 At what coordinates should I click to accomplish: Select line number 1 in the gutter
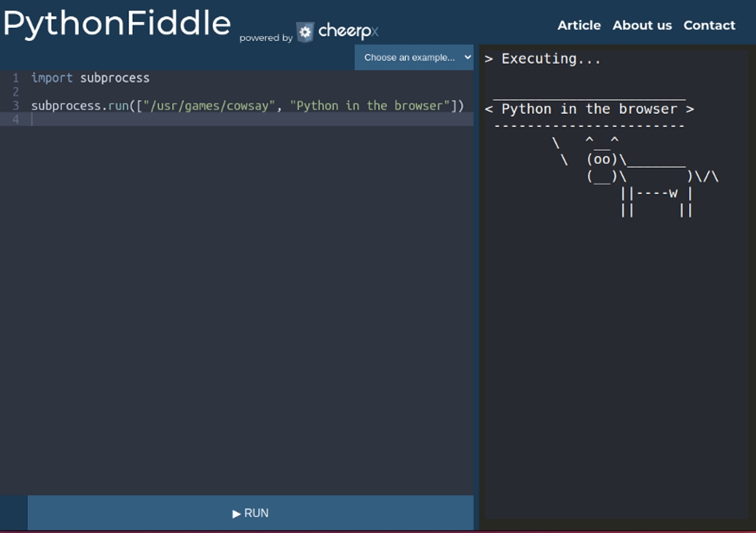(16, 78)
